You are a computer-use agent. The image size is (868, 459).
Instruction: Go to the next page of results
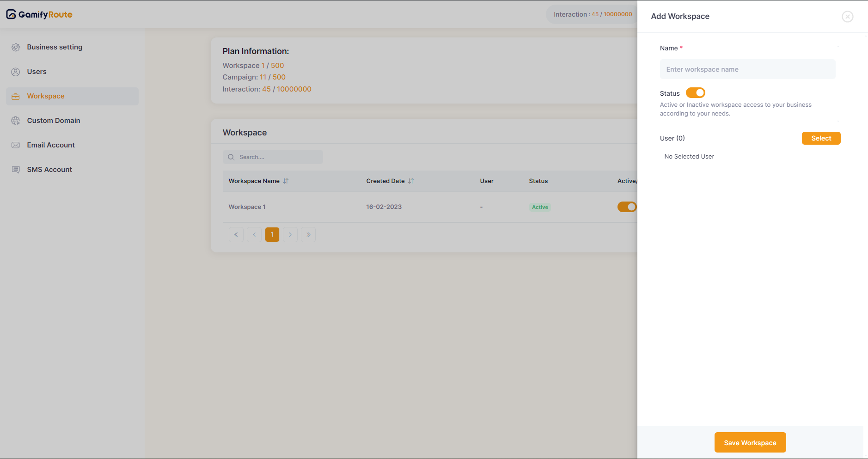point(290,235)
